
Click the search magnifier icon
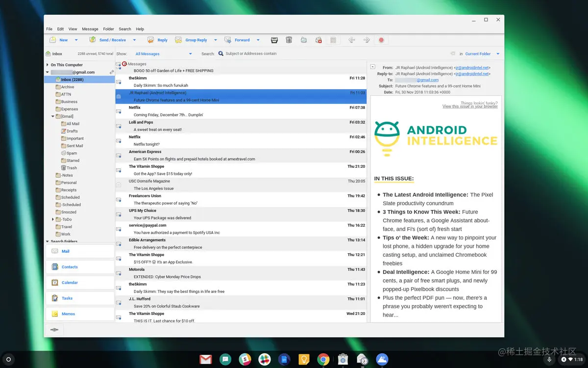click(221, 53)
